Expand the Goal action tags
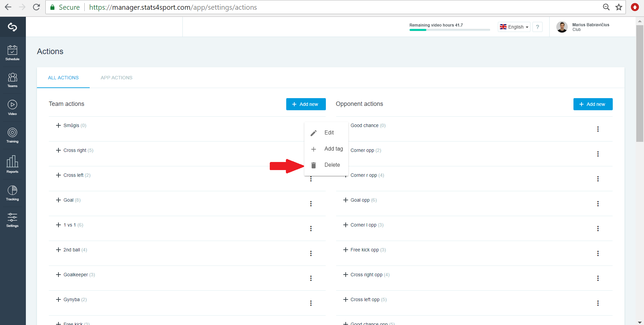 tap(58, 200)
